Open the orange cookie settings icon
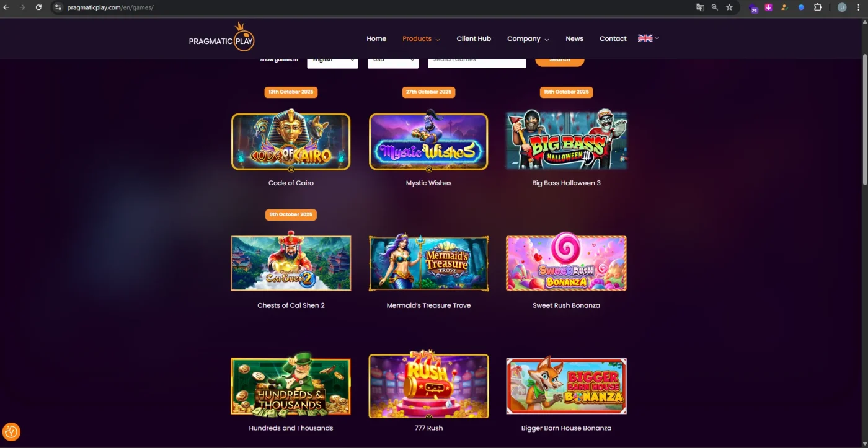 coord(11,431)
